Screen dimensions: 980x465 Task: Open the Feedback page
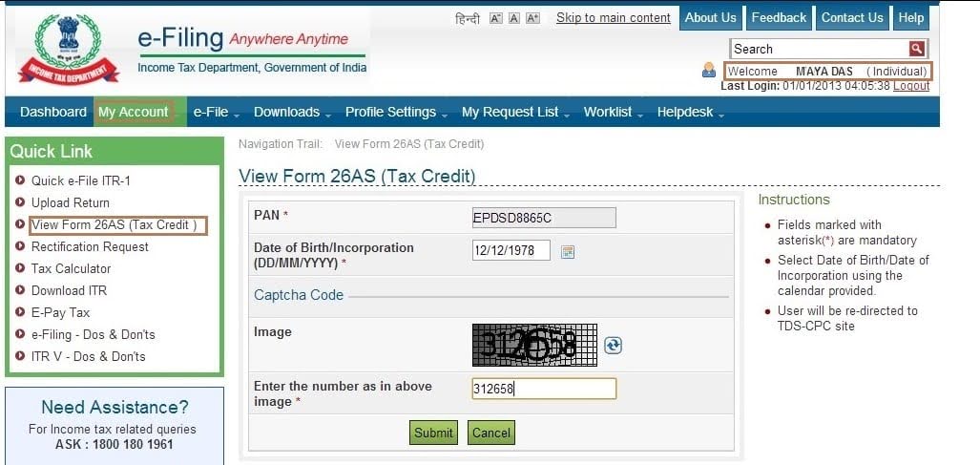(779, 17)
